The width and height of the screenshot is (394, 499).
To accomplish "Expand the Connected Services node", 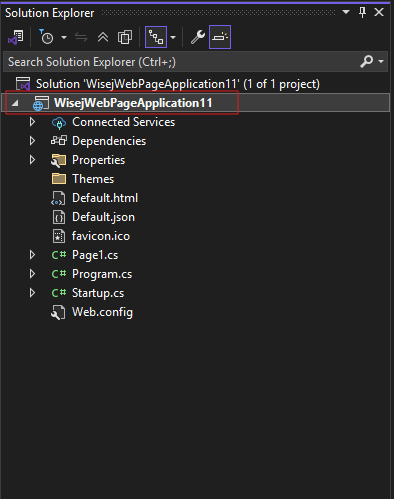I will tap(32, 122).
